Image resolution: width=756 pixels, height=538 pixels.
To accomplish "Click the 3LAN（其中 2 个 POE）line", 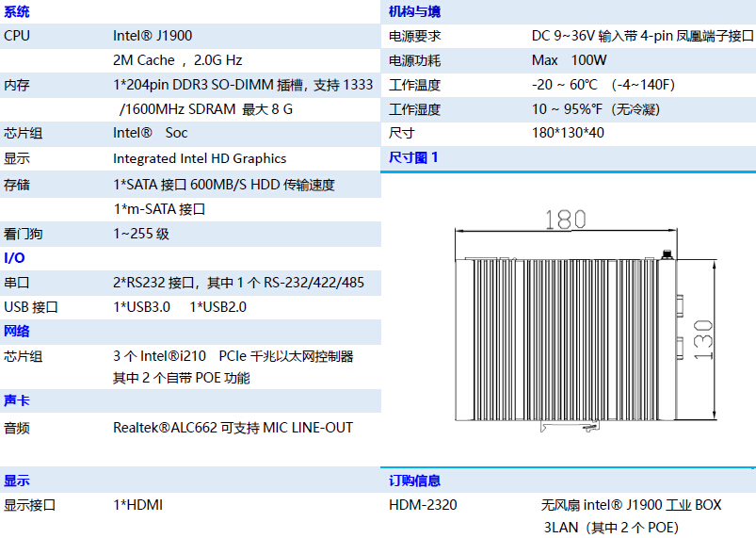I will pos(611,528).
